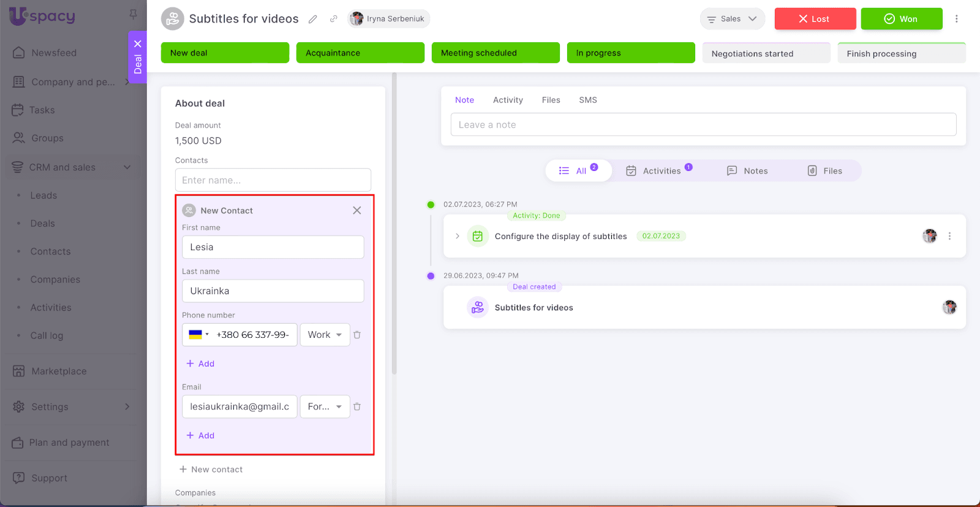Close the New Contact form
Image resolution: width=980 pixels, height=507 pixels.
(357, 210)
